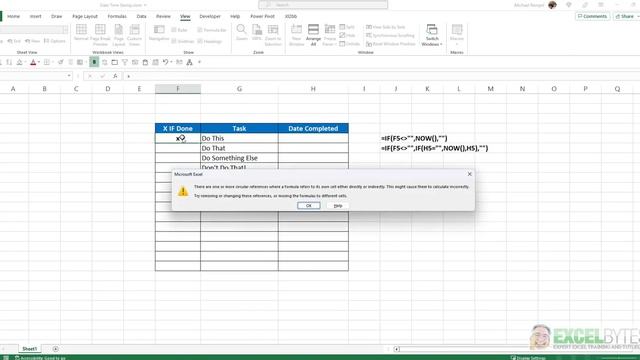The width and height of the screenshot is (640, 360).
Task: Click Reset Window Position
Action: (391, 44)
